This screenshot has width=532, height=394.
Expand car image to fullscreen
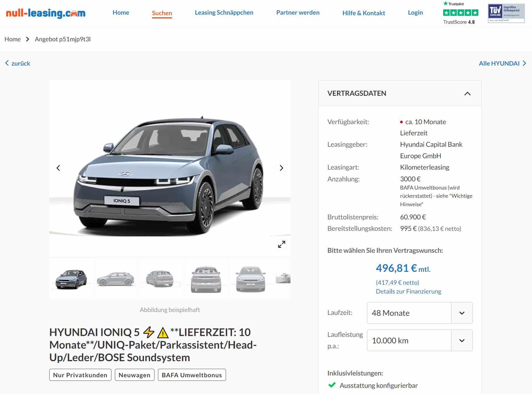point(281,244)
